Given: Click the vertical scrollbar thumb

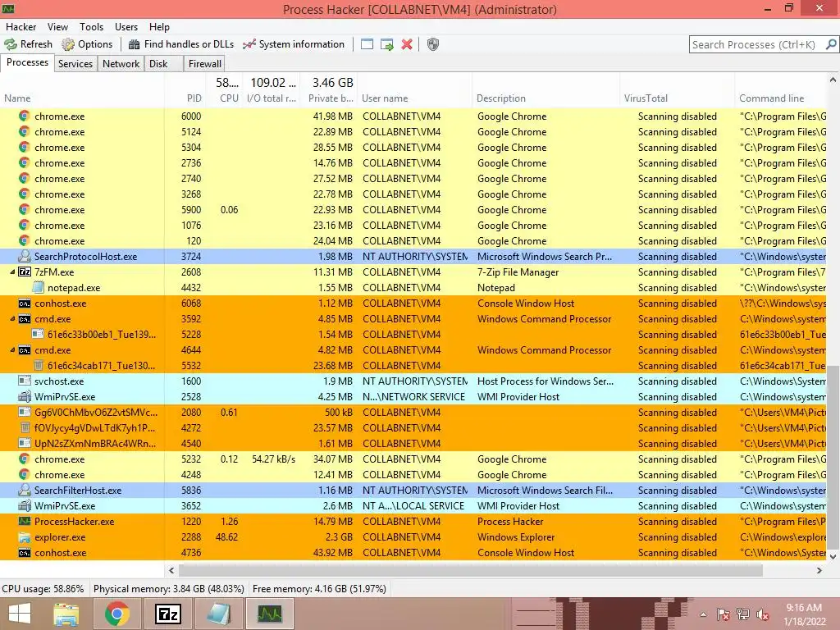Looking at the screenshot, I should [833, 458].
